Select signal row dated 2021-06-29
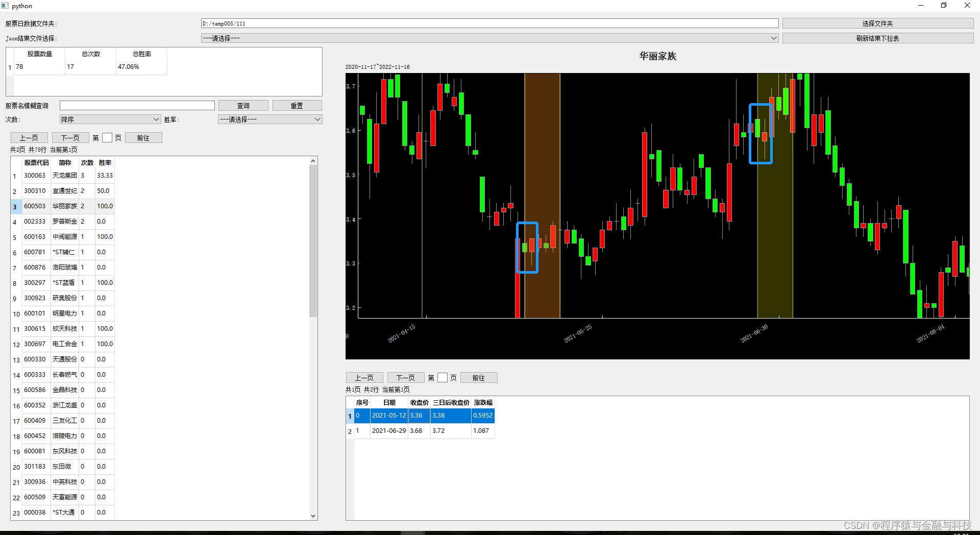This screenshot has width=980, height=535. (421, 431)
